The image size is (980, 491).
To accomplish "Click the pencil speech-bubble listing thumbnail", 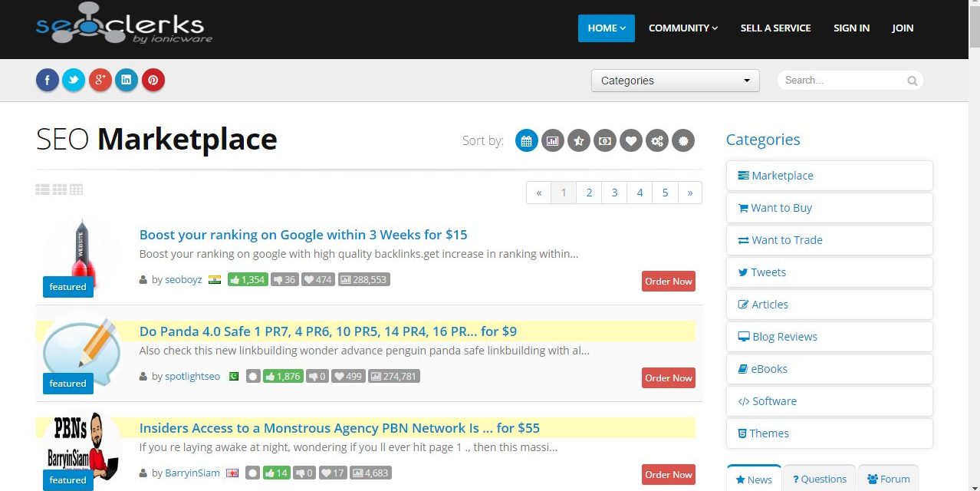I will 83,353.
